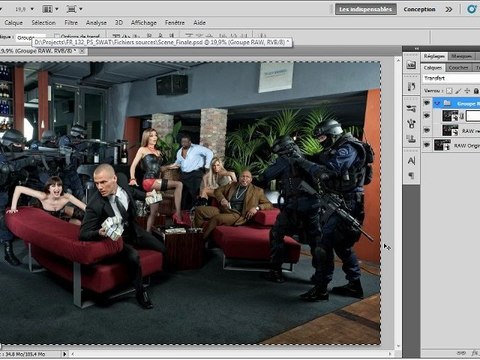The image size is (480, 360).
Task: Click the mask link chain icon
Action: 462,116
